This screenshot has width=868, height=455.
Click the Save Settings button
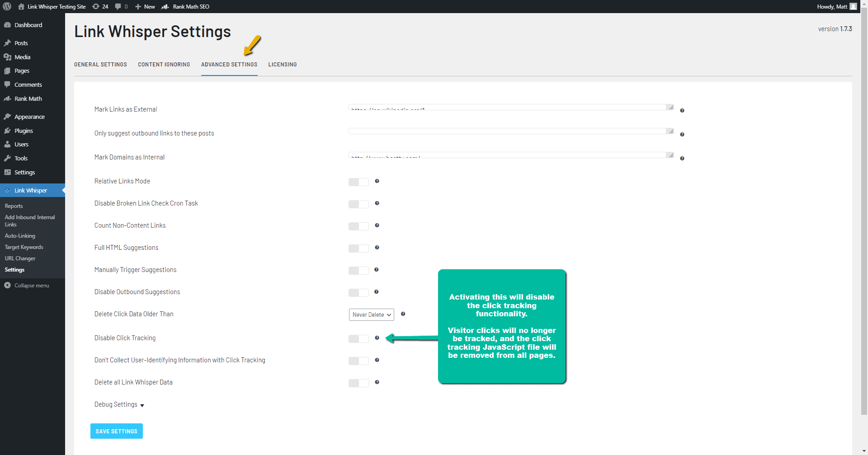tap(116, 431)
